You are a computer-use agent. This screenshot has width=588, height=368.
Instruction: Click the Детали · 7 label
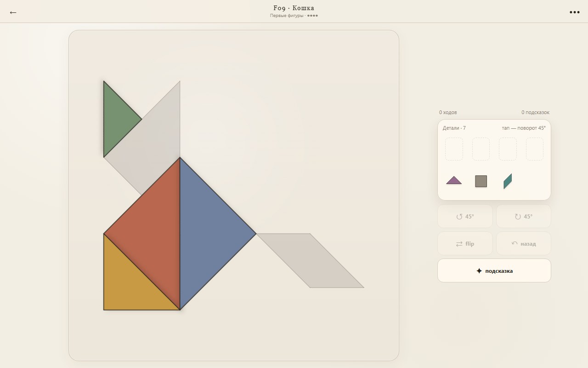coord(454,128)
